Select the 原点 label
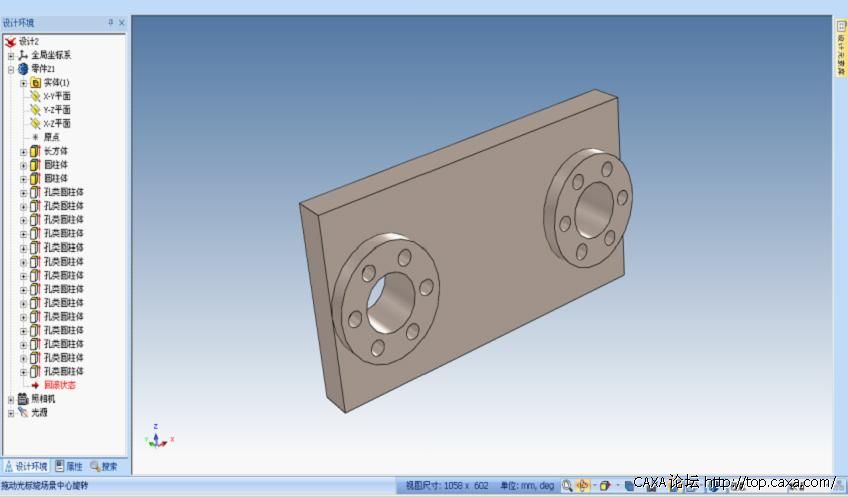The width and height of the screenshot is (848, 497). pos(51,137)
